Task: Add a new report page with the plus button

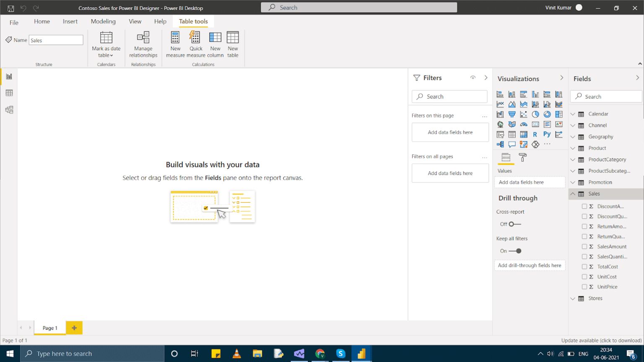Action: (x=74, y=328)
